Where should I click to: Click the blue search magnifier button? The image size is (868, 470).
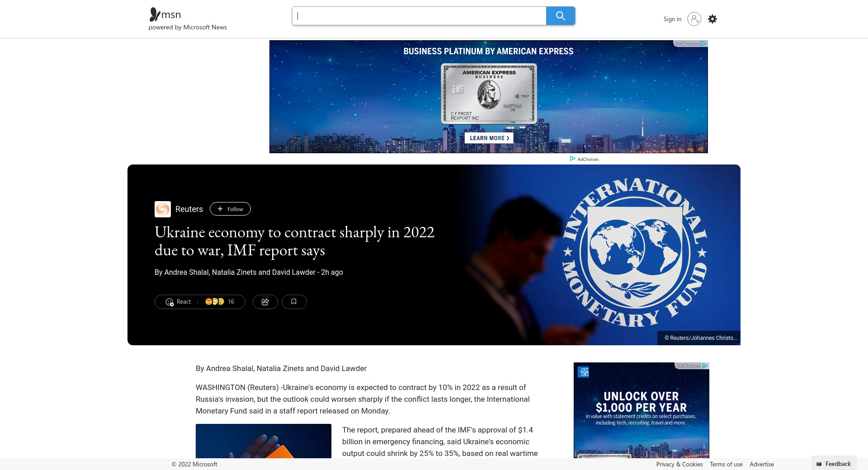pyautogui.click(x=561, y=16)
